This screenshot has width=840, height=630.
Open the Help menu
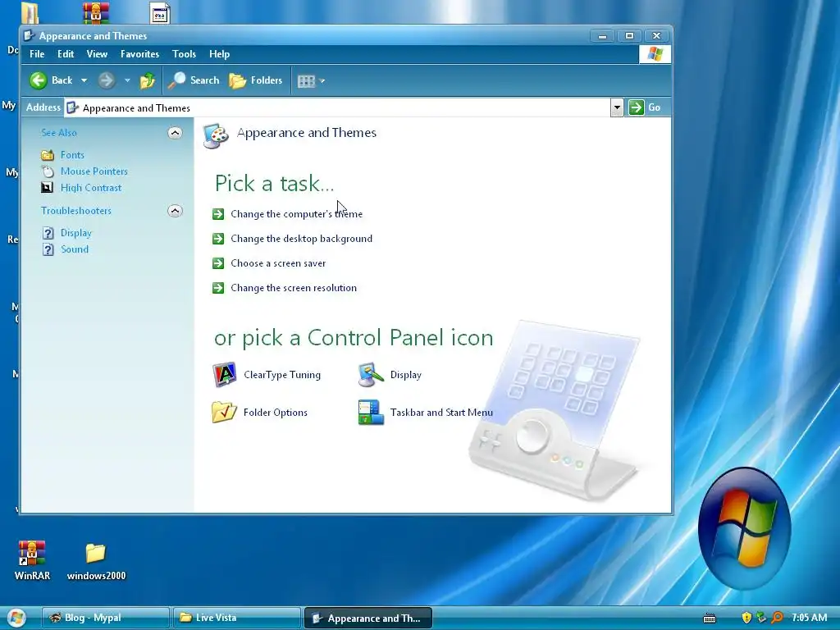point(219,54)
